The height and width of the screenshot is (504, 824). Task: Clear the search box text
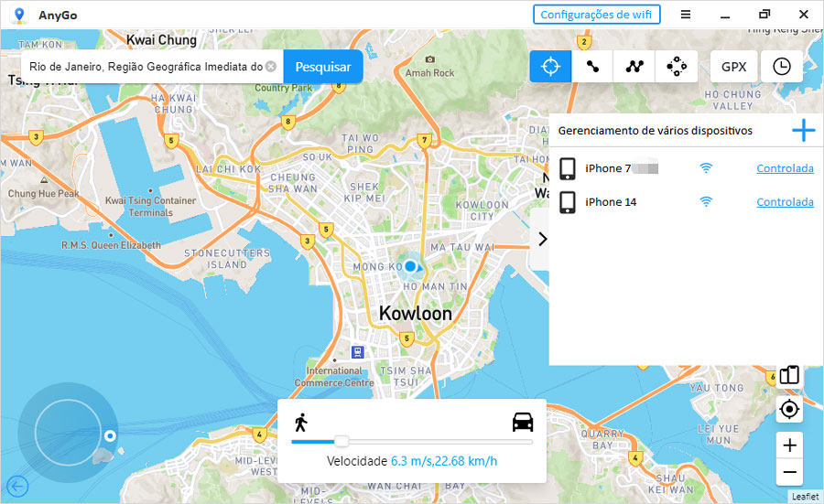(x=271, y=67)
